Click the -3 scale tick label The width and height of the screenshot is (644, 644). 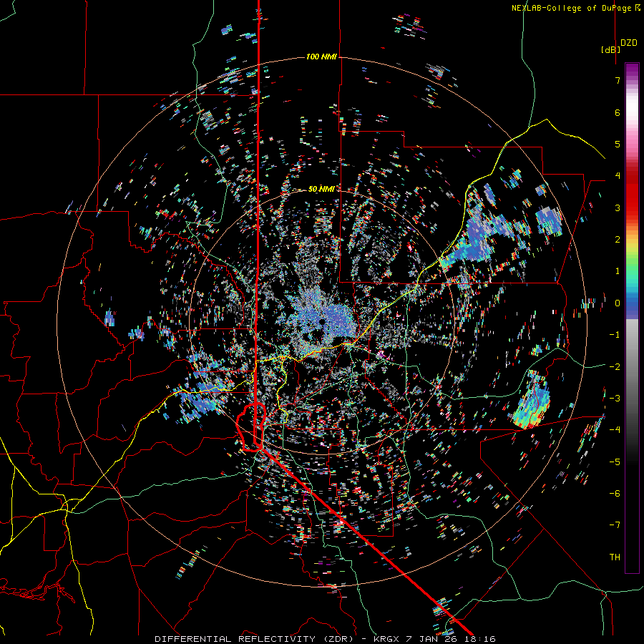point(615,398)
